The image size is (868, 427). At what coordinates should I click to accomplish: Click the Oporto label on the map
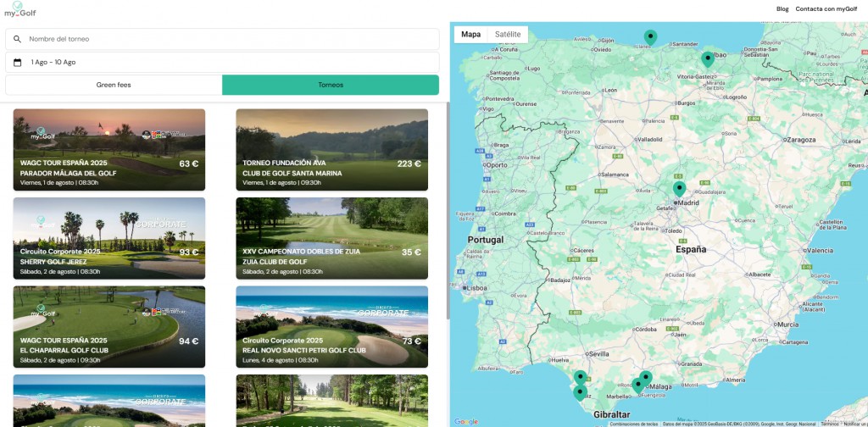point(497,165)
